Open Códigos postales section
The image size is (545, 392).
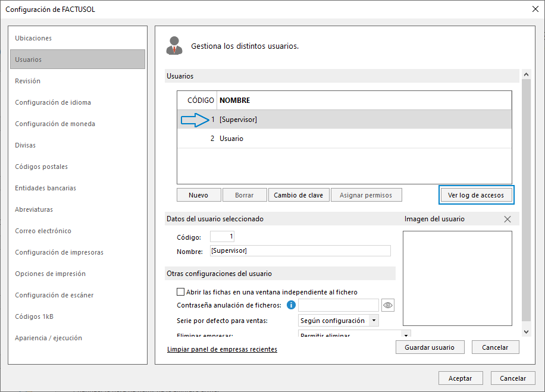tap(77, 167)
